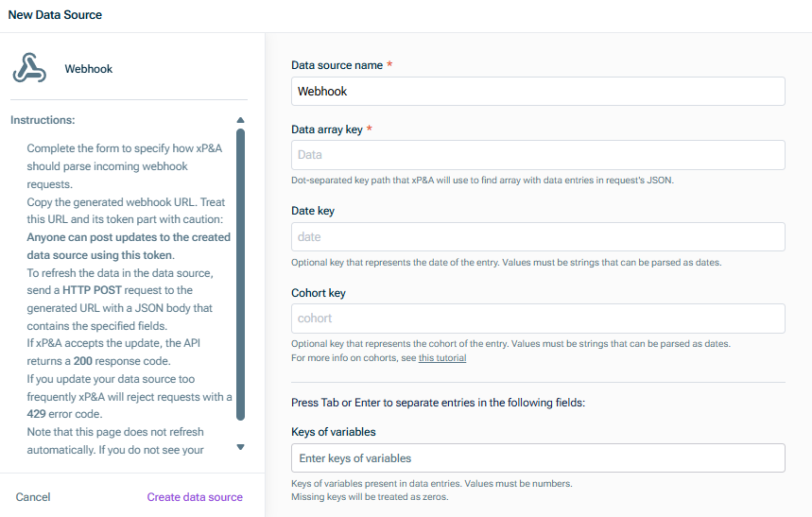Viewport: 812px width, 517px height.
Task: Open the "this tutorial" link
Action: tap(442, 358)
